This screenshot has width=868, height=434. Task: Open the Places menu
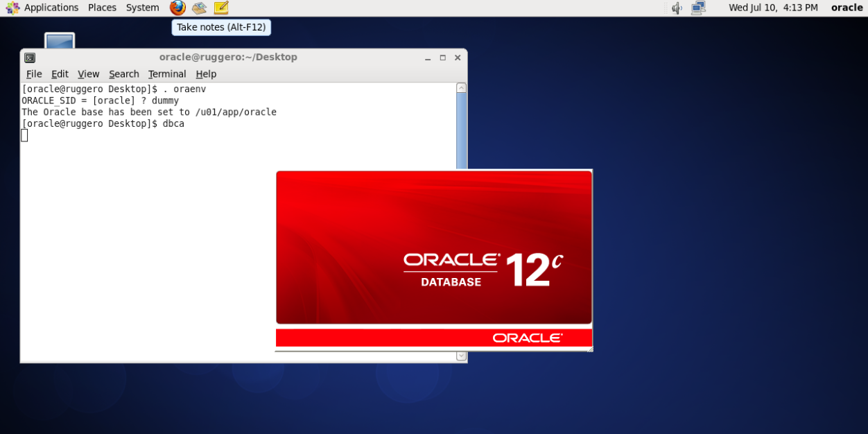[102, 8]
